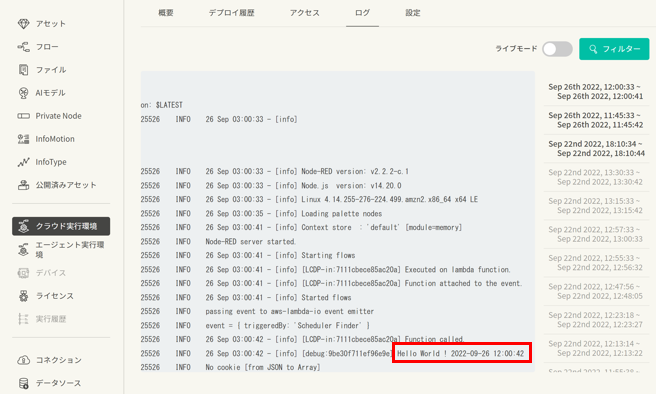657x394 pixels.
Task: Open 公開済みアセット in the sidebar
Action: click(x=66, y=185)
